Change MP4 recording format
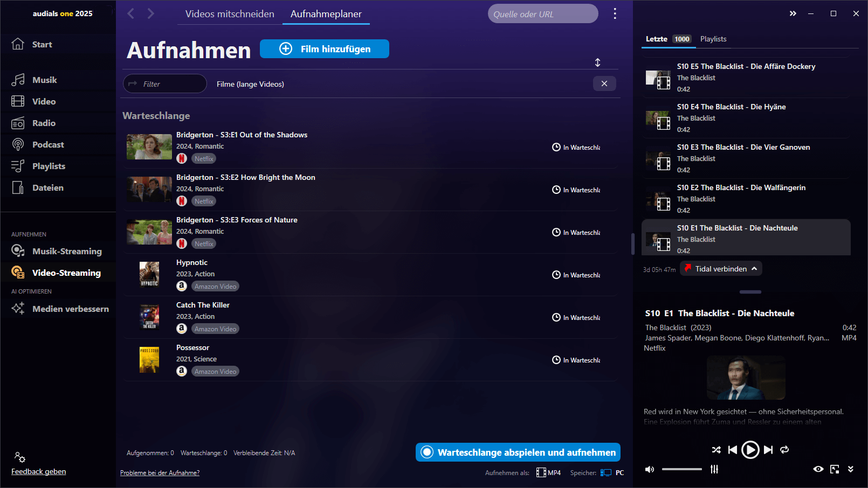Viewport: 868px width, 488px height. click(548, 472)
